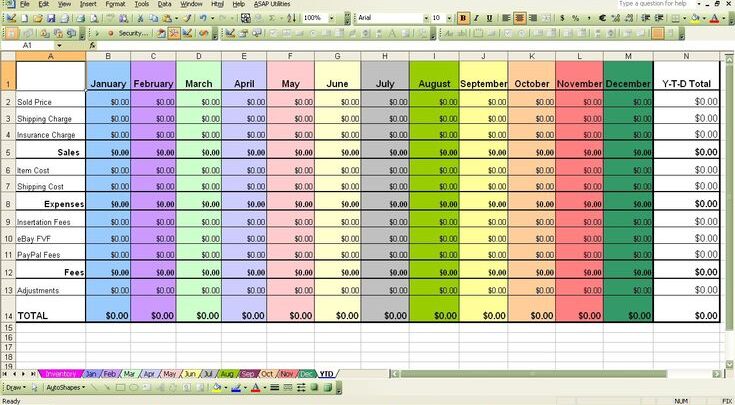Viewport: 735px width, 405px height.
Task: Click the Align Left icon
Action: pos(506,18)
